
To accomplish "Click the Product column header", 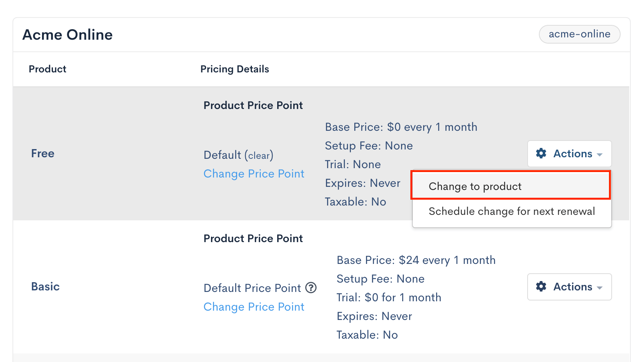I will click(47, 69).
